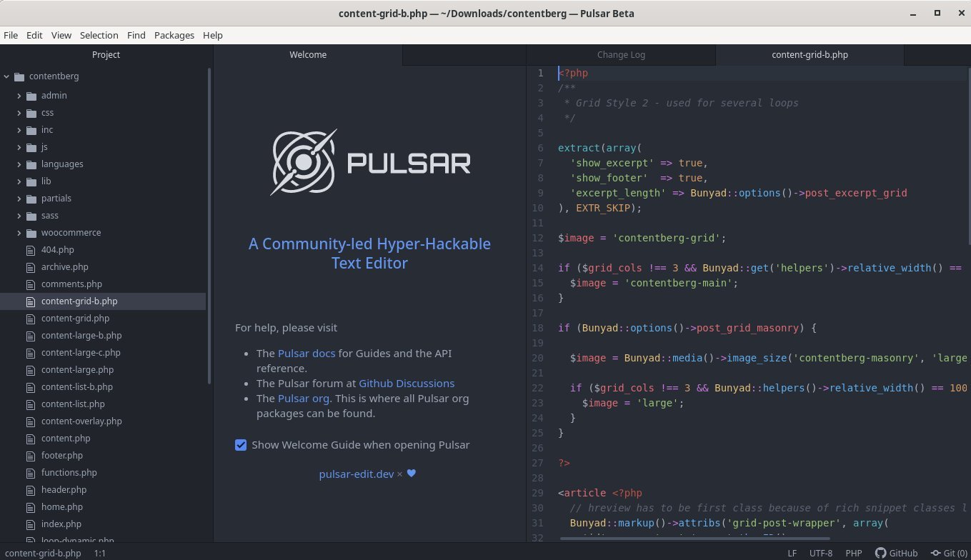Visit the pulsar-edit.dev link
This screenshot has width=971, height=560.
(x=357, y=474)
